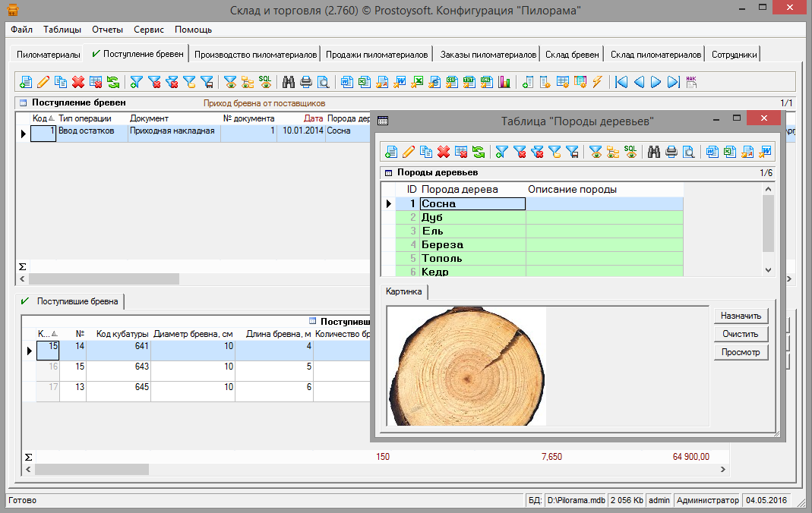812x513 pixels.
Task: Toggle the Поступление бревен panel header icon
Action: click(23, 102)
